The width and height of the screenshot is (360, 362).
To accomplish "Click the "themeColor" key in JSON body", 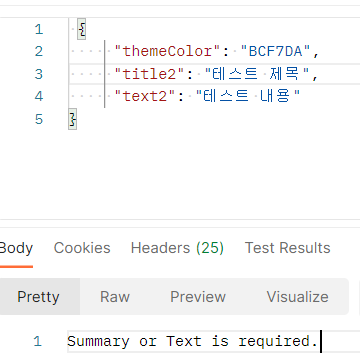I will point(168,51).
